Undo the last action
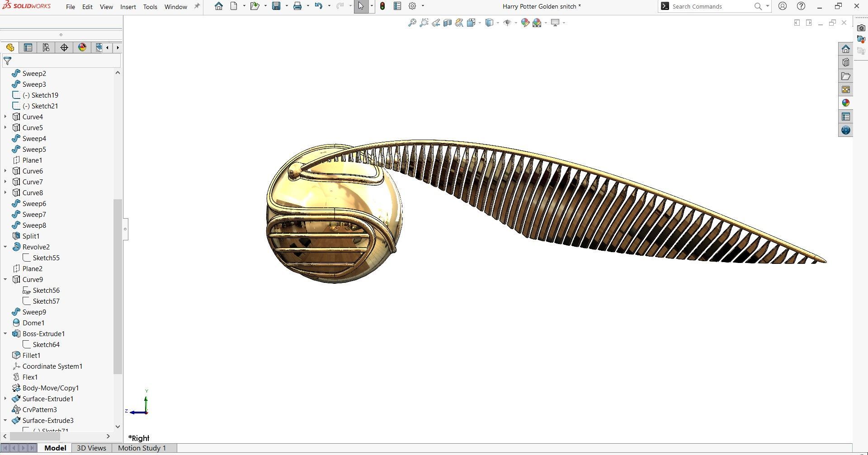The image size is (868, 455). click(319, 6)
